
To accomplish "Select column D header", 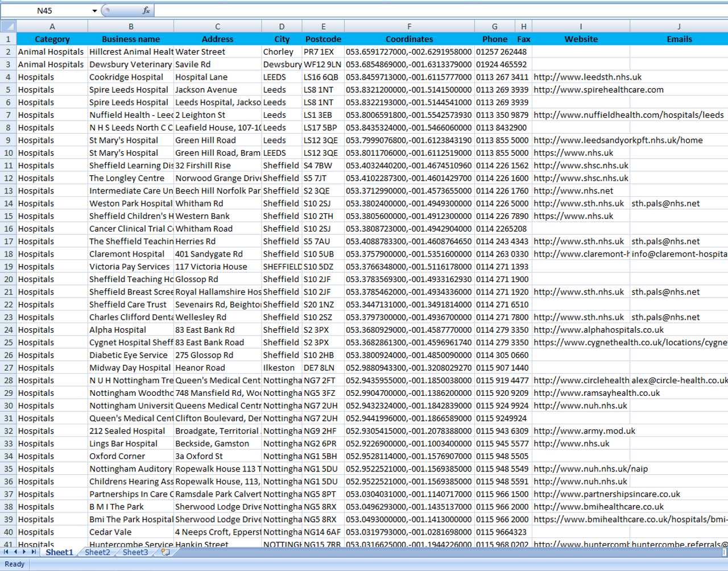I will click(x=282, y=26).
